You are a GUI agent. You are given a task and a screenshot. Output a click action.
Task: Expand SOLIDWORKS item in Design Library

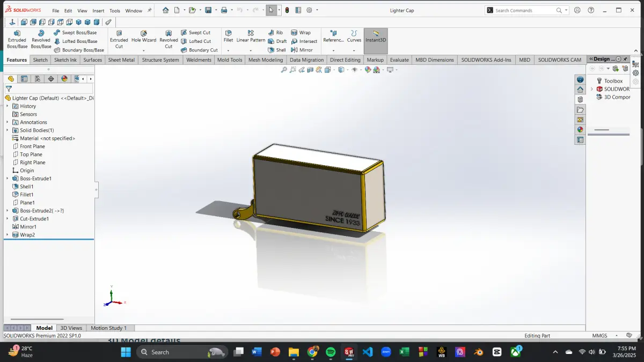592,89
